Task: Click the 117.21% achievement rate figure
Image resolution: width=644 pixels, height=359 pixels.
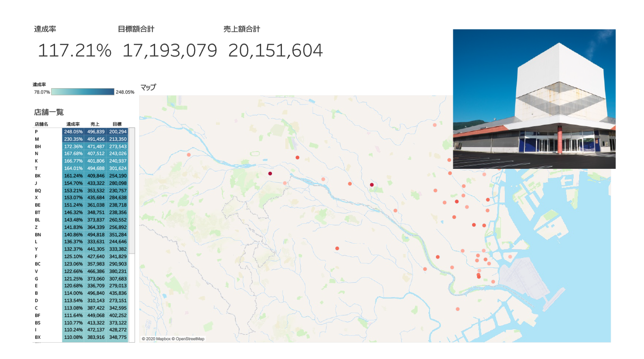Action: coord(74,51)
